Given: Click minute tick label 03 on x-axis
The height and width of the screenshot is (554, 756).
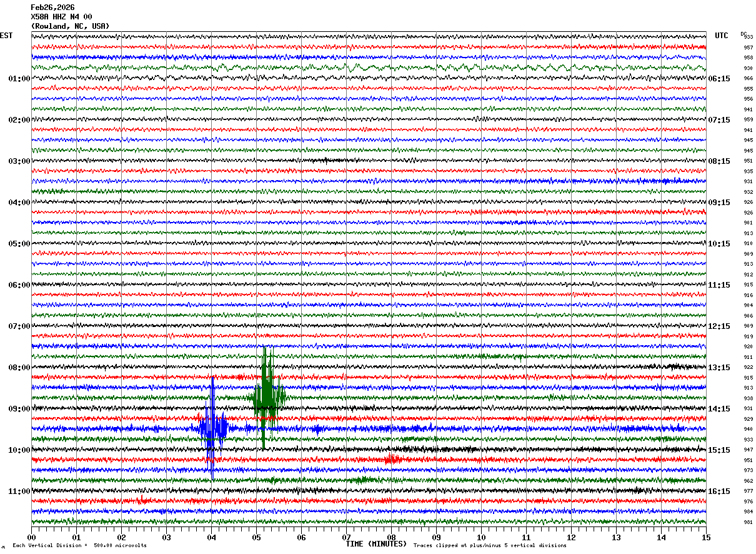Looking at the screenshot, I should pos(166,537).
